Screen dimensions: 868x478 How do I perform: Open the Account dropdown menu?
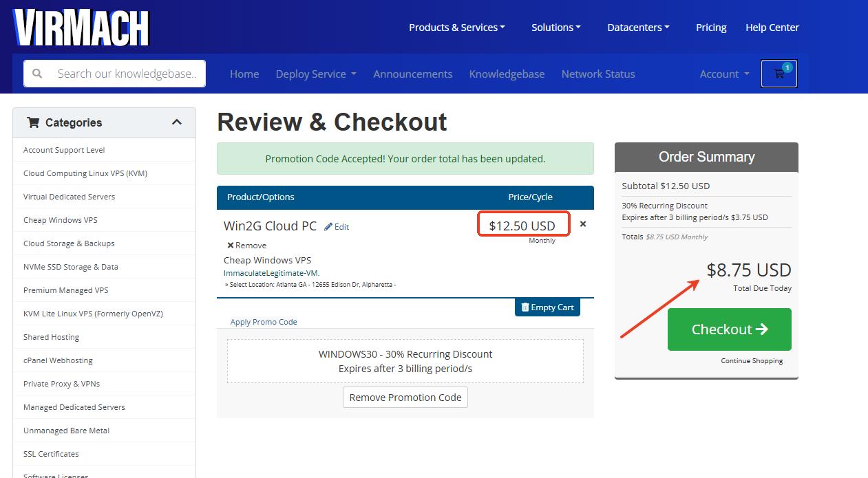click(x=724, y=74)
